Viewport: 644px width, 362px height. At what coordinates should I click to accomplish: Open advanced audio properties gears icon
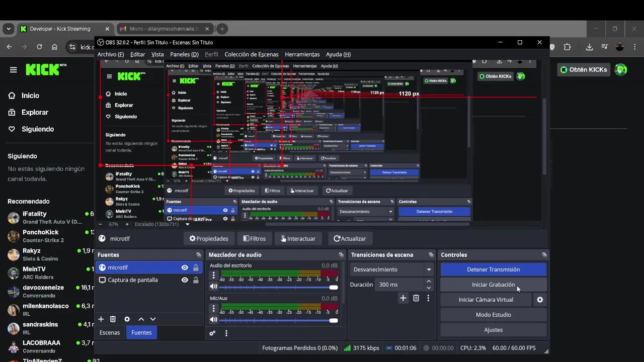(x=212, y=333)
